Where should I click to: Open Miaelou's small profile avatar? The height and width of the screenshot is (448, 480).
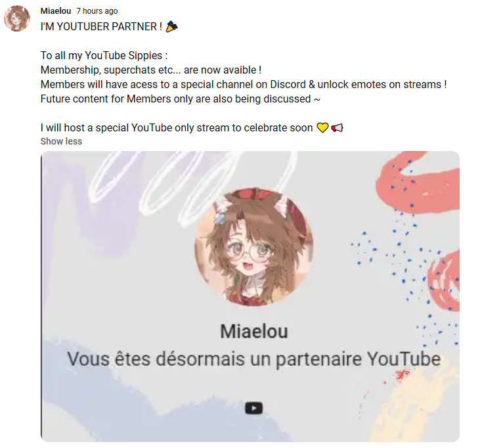coord(17,18)
